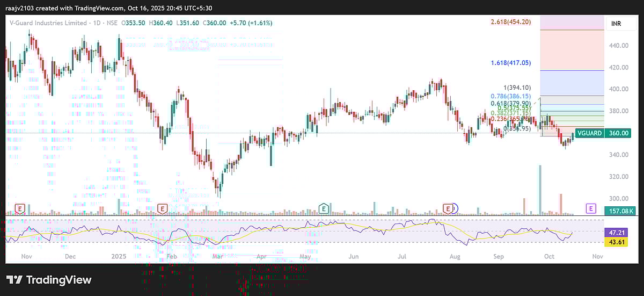
Task: Click the dividend marker beside August earnings
Action: click(455, 208)
